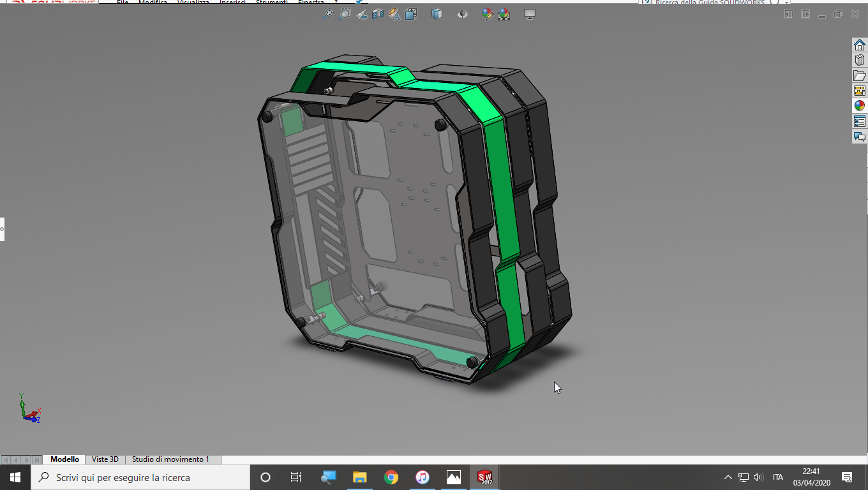Activate the Section View tool
This screenshot has width=868, height=490.
click(x=378, y=14)
